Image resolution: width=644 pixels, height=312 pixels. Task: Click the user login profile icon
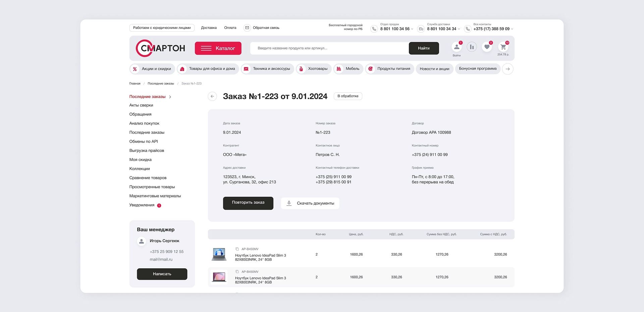coord(457,47)
